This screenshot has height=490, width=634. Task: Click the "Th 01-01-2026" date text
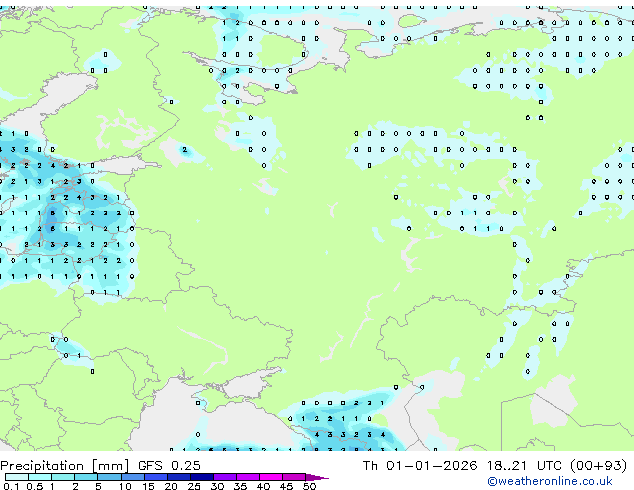[x=420, y=466]
